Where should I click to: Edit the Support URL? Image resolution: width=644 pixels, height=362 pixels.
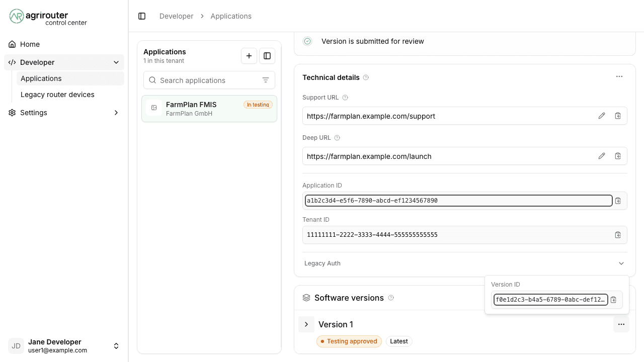tap(602, 116)
